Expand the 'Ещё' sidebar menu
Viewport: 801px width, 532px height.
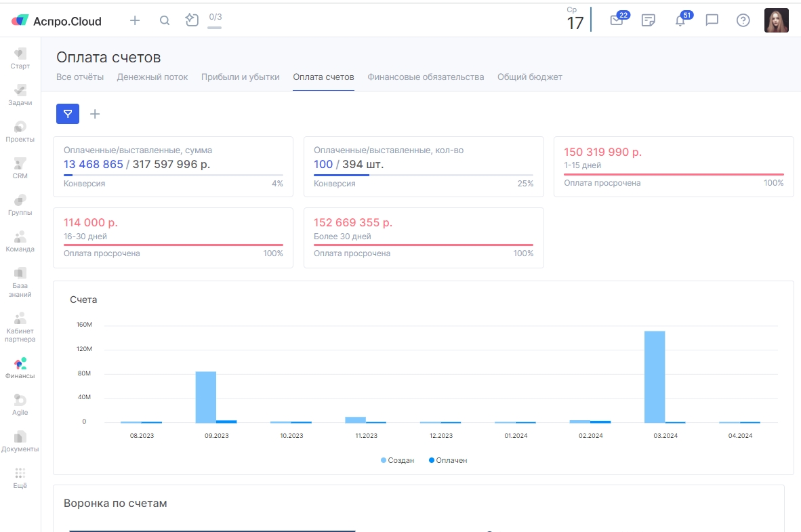[x=20, y=477]
